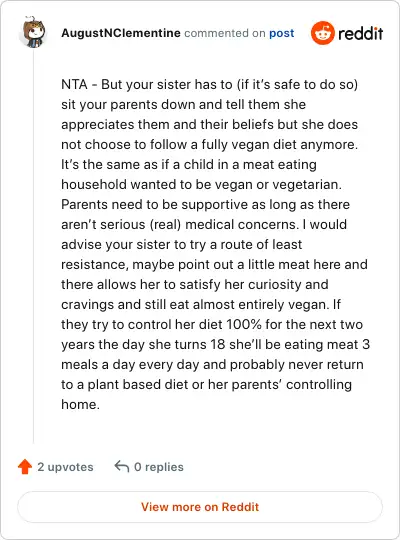
Task: Open the blue 'post' link
Action: coord(281,33)
